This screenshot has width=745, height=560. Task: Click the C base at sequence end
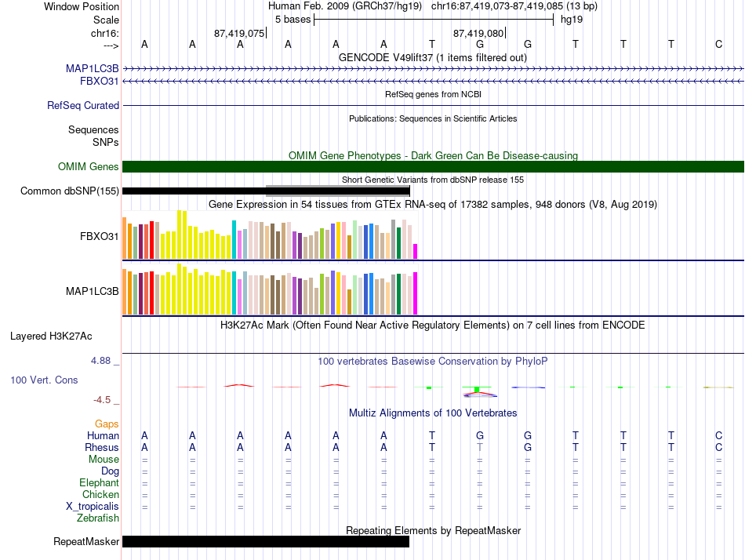719,44
